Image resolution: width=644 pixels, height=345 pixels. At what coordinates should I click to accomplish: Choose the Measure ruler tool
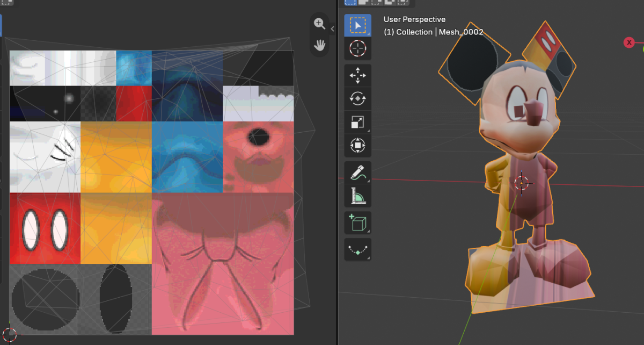357,196
